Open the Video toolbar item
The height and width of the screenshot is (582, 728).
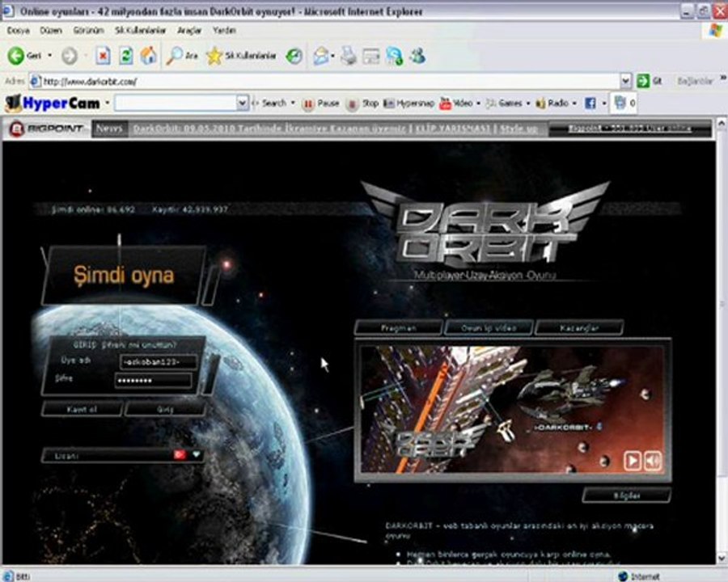click(456, 103)
